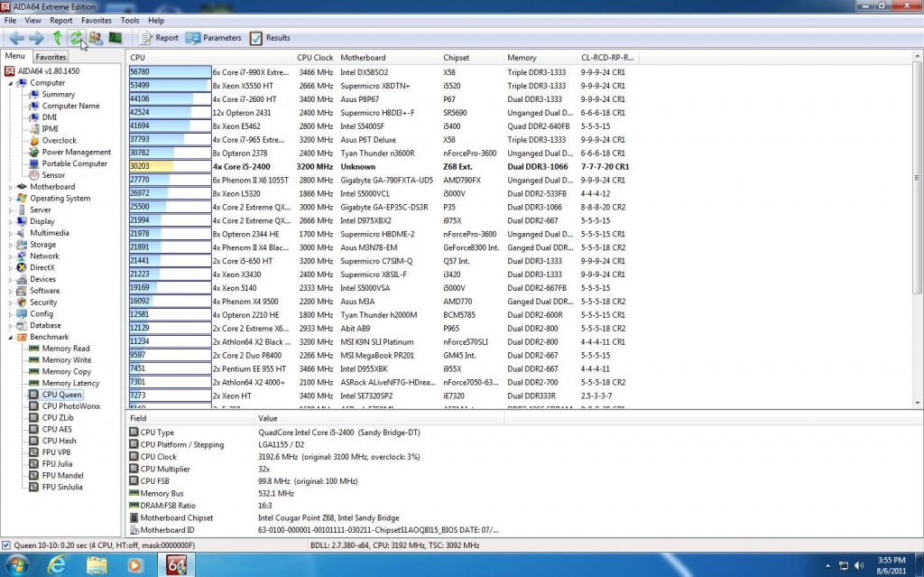This screenshot has width=924, height=577.
Task: Sort results by the CPU Clock column header
Action: (x=315, y=58)
